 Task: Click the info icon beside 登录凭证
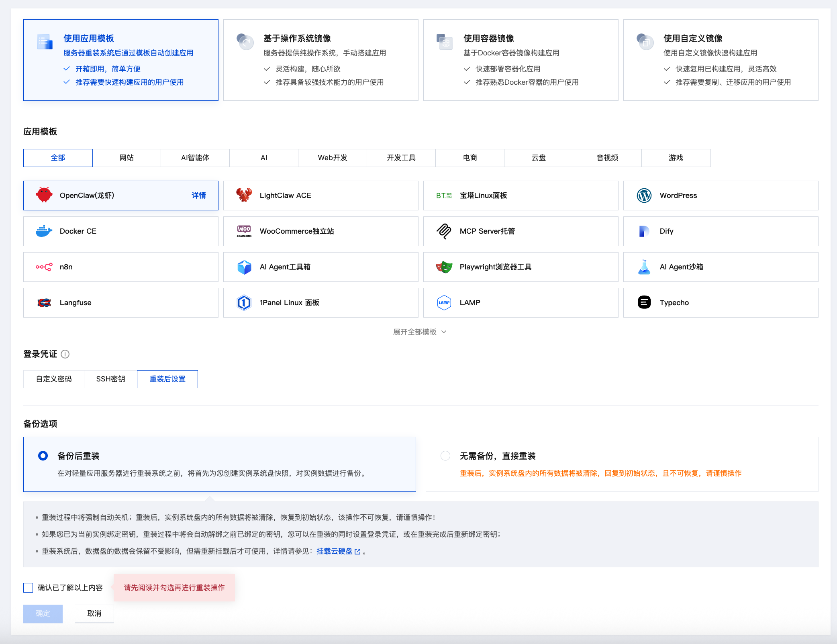[65, 354]
